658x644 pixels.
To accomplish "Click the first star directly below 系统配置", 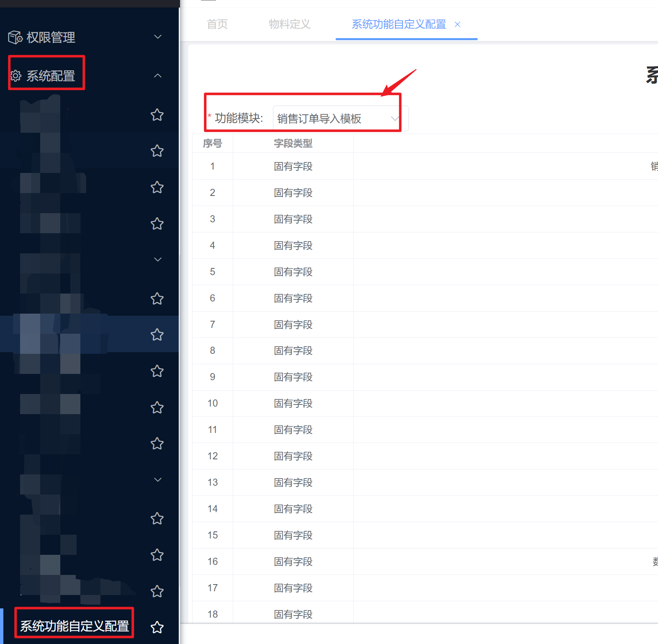I will [x=157, y=115].
